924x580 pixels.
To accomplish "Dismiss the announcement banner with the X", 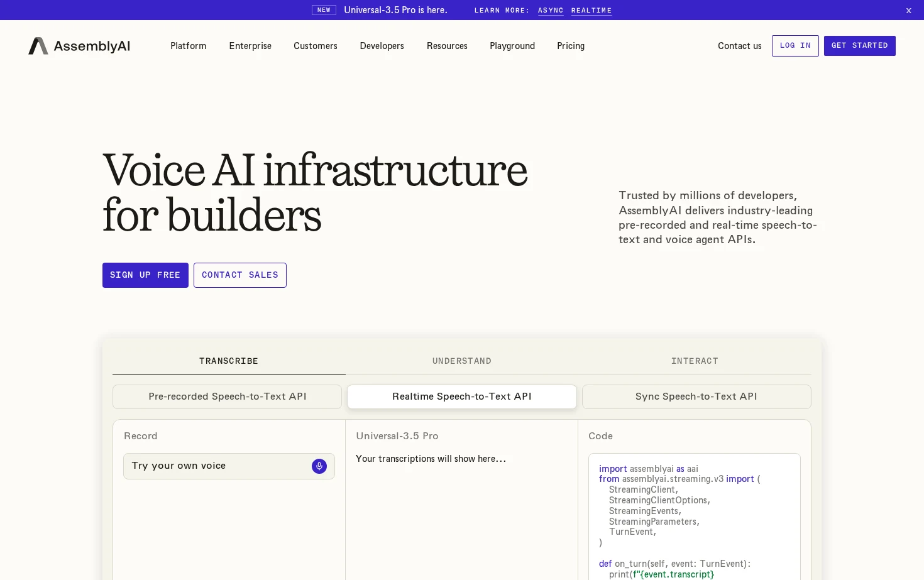I will [908, 11].
